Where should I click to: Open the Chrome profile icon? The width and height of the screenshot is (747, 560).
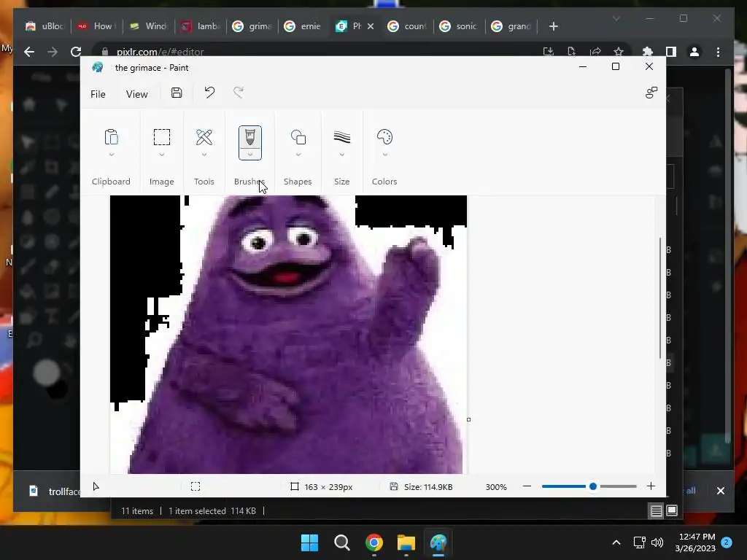pos(694,52)
